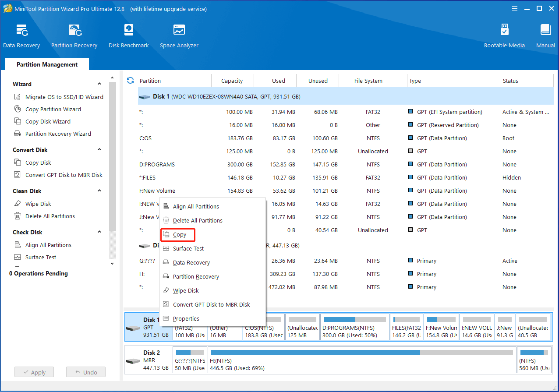This screenshot has width=559, height=392.
Task: Click Migrate OS to SSD/HD Wizard
Action: click(64, 97)
